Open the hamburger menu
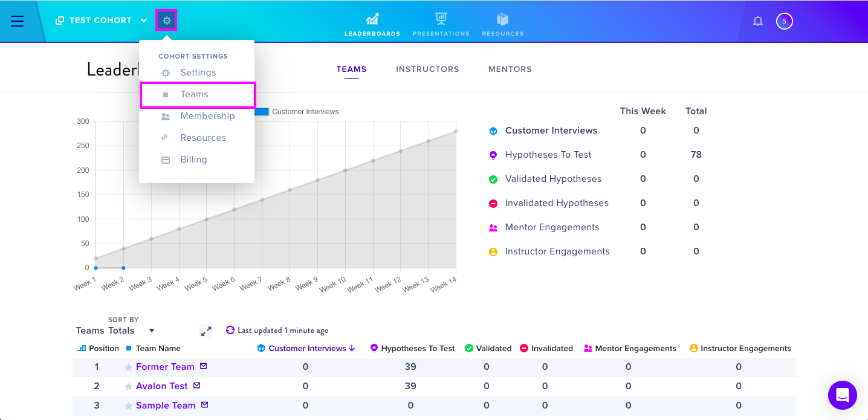The width and height of the screenshot is (868, 420). click(17, 21)
